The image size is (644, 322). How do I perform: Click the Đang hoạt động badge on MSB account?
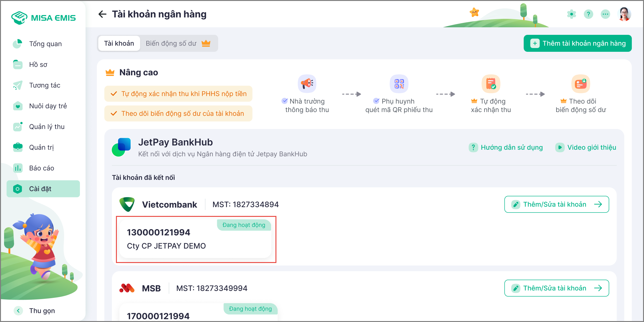(250, 309)
